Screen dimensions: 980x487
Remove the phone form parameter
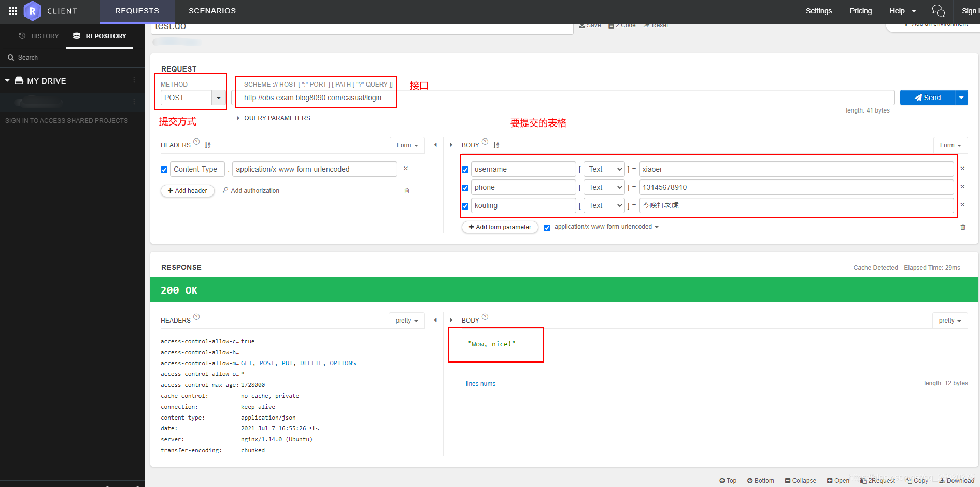pos(962,187)
